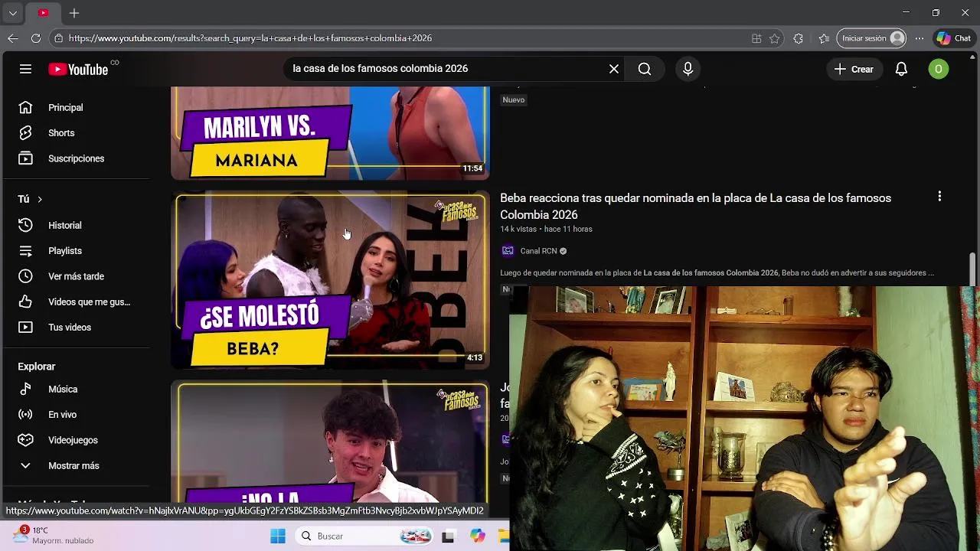
Task: Click the Crear button
Action: [x=854, y=69]
